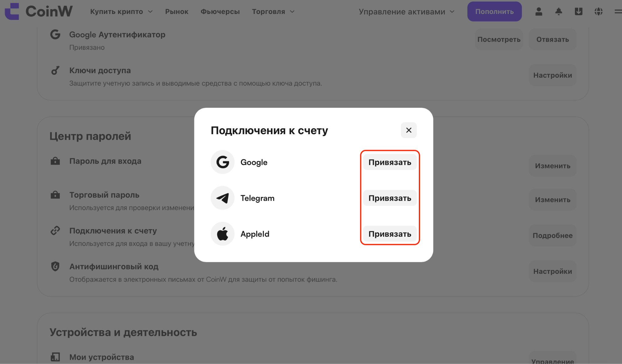This screenshot has width=622, height=364.
Task: Open the hamburger menu icon
Action: 618,12
